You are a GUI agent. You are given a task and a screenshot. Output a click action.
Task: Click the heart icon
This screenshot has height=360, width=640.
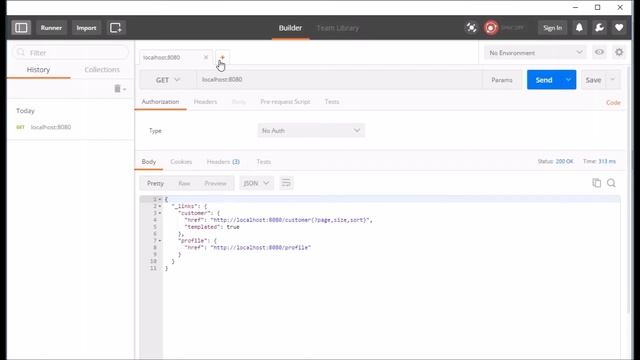[619, 28]
